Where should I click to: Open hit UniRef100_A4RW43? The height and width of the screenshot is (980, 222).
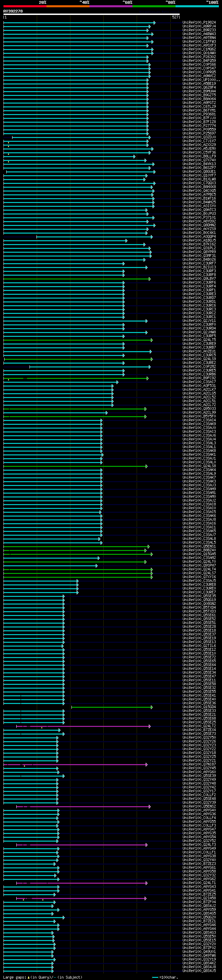199,34
